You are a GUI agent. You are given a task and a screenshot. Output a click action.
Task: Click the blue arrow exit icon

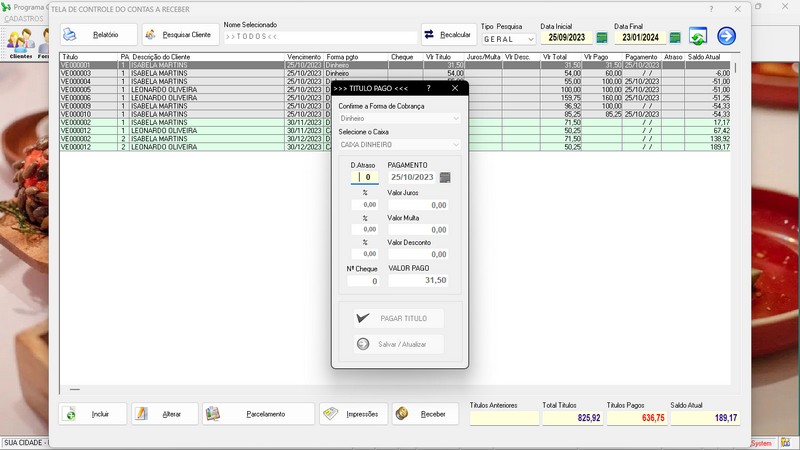726,37
